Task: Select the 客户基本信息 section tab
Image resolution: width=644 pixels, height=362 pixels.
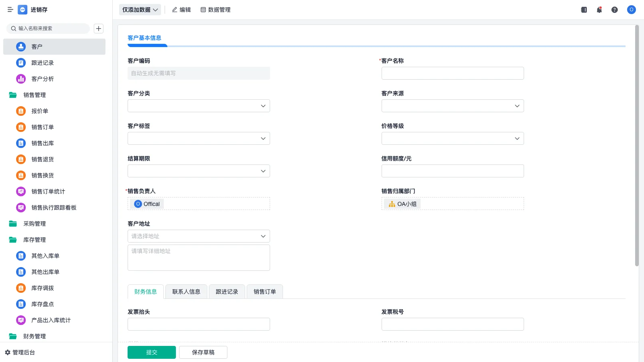Action: (144, 38)
